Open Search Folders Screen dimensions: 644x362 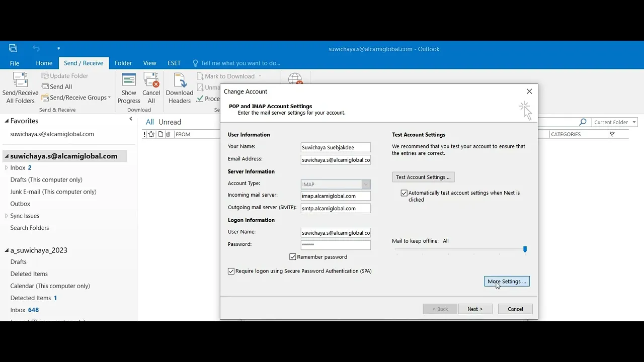(x=30, y=228)
